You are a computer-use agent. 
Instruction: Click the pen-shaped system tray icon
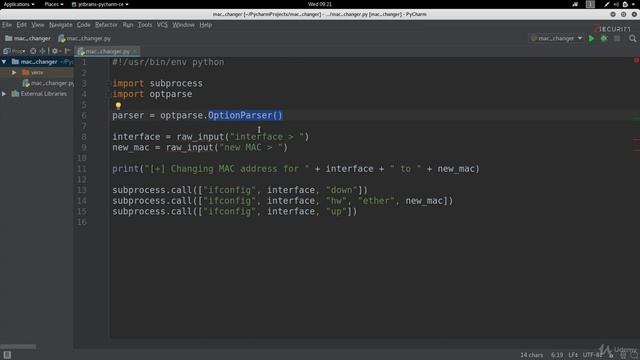(607, 4)
